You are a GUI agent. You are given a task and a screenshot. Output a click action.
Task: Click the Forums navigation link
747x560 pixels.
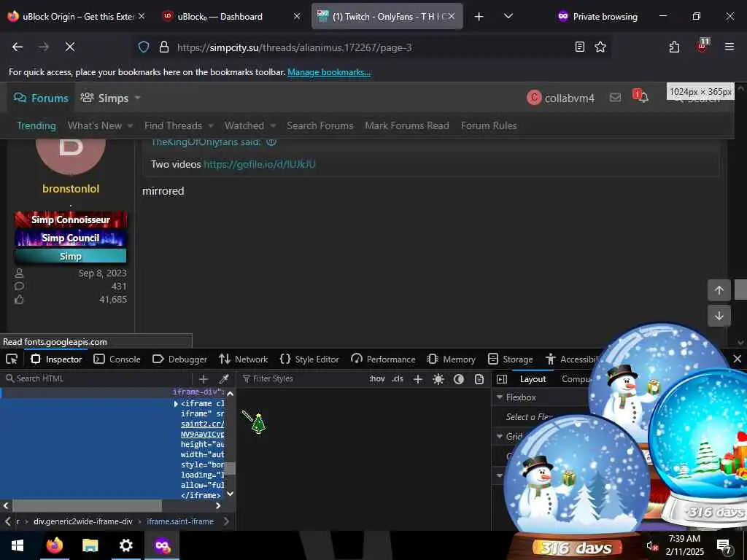pyautogui.click(x=41, y=98)
